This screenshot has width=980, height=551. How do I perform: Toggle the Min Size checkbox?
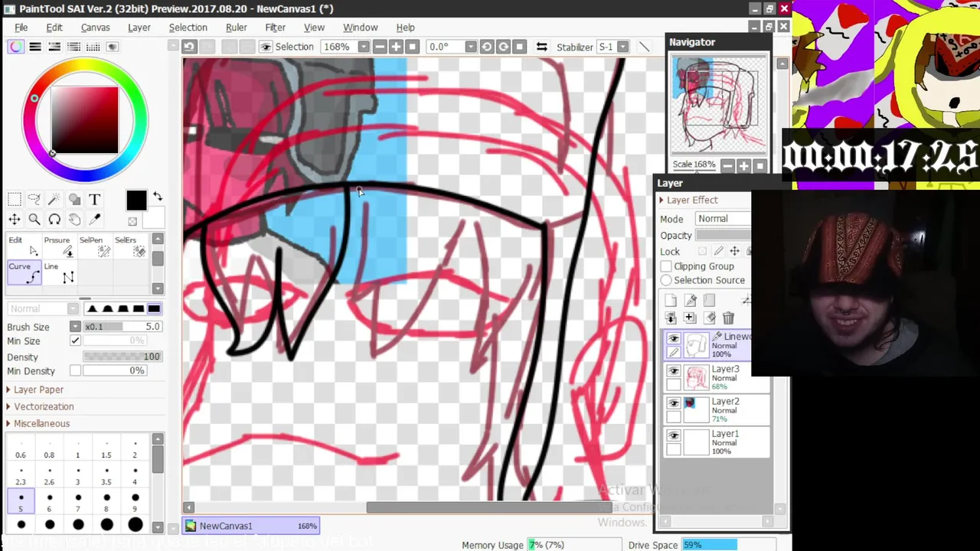coord(75,341)
